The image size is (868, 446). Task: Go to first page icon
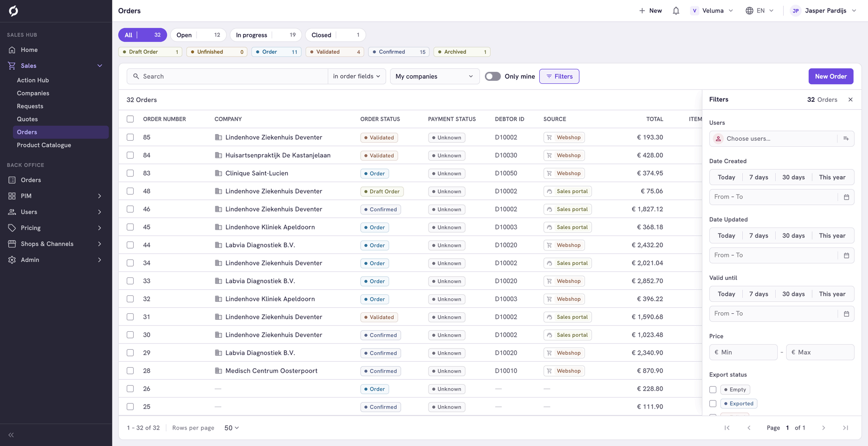tap(727, 428)
